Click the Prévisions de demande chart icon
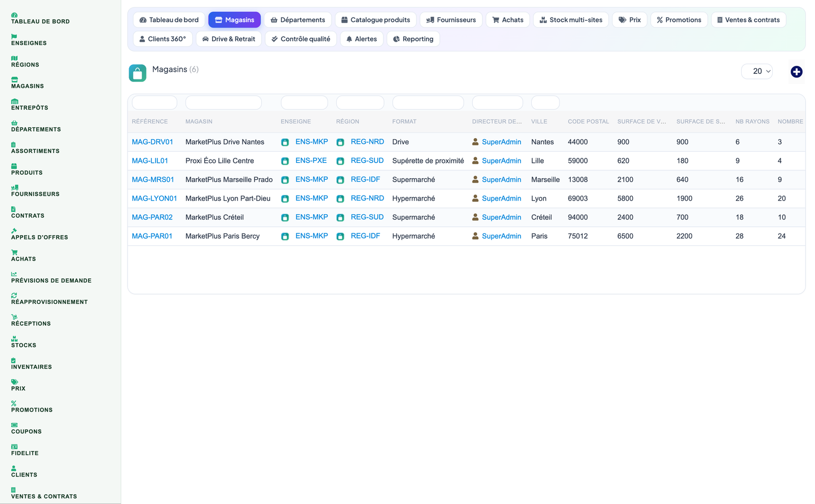Screen dimensions: 815x504 14,274
